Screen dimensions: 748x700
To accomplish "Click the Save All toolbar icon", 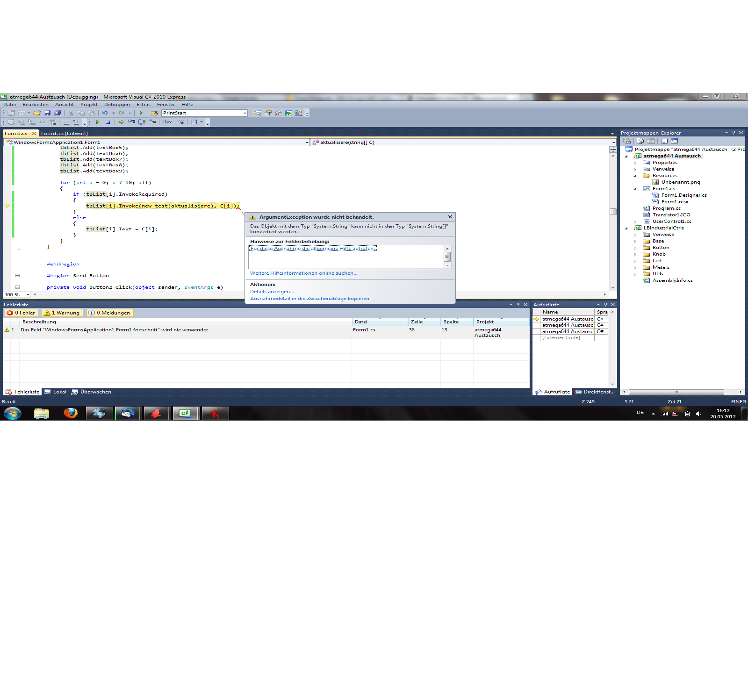I will [x=58, y=113].
